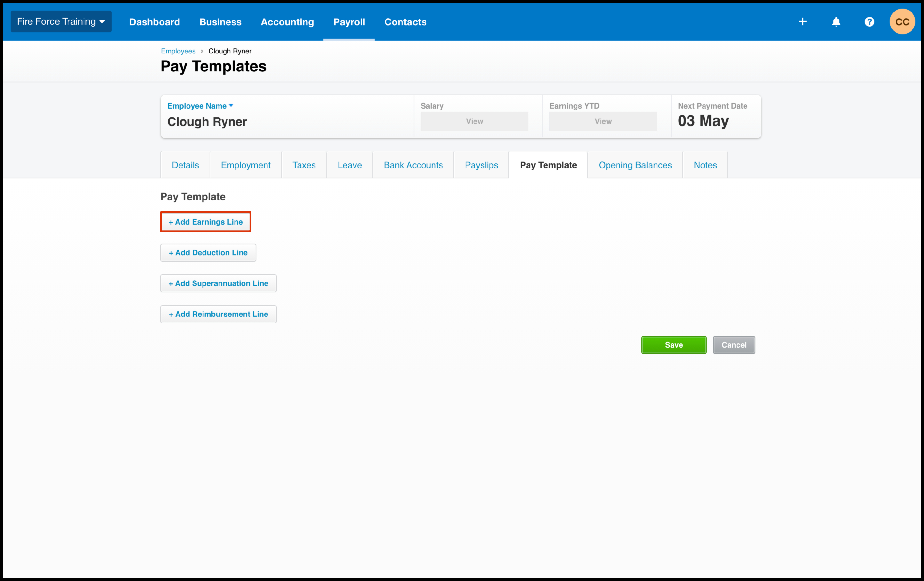924x581 pixels.
Task: Click Add Reimbursement Line button
Action: 218,314
